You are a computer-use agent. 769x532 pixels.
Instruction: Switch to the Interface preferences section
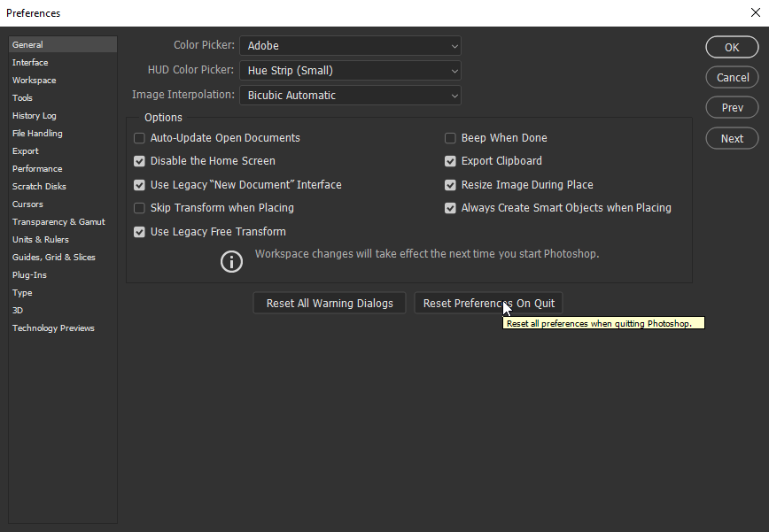coord(30,62)
